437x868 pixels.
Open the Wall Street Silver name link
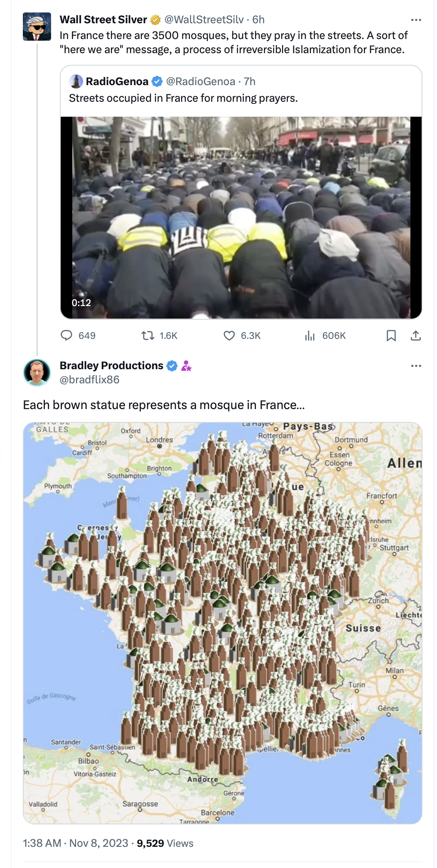(x=103, y=20)
